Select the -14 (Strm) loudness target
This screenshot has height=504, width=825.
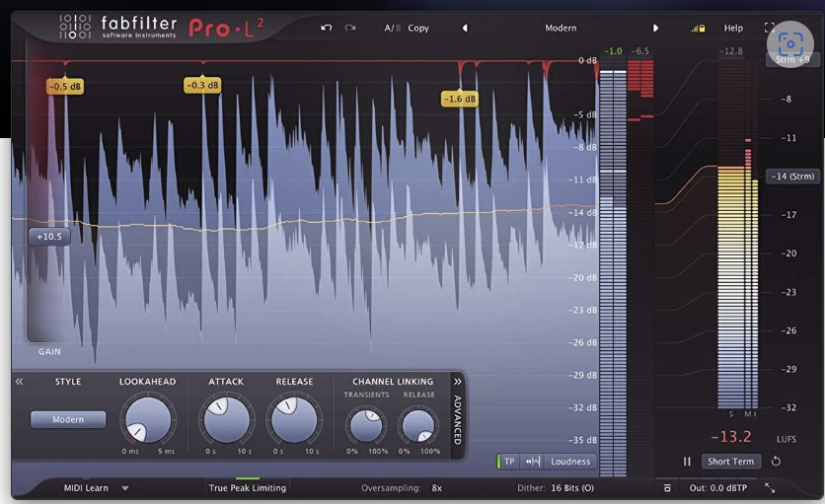coord(792,177)
